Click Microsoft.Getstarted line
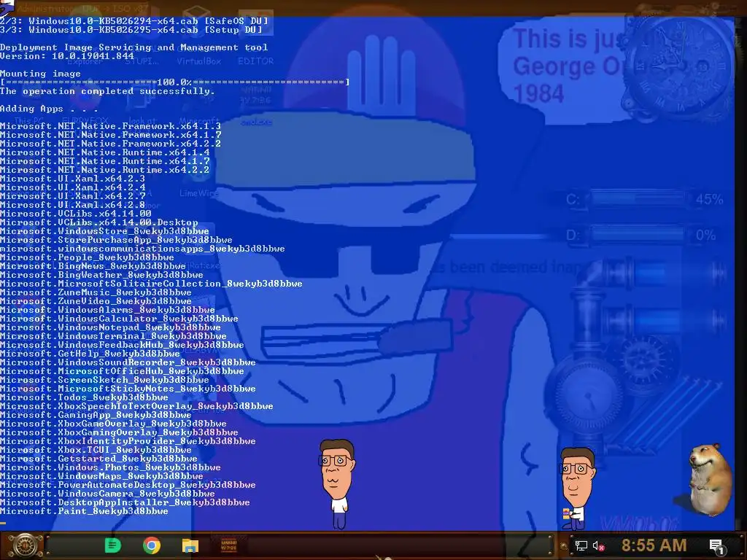The image size is (747, 560). [x=98, y=459]
